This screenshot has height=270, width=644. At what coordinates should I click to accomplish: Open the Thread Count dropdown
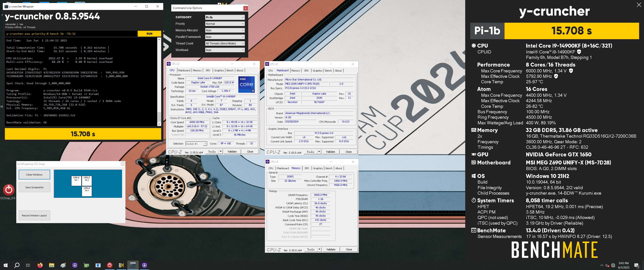(x=224, y=43)
